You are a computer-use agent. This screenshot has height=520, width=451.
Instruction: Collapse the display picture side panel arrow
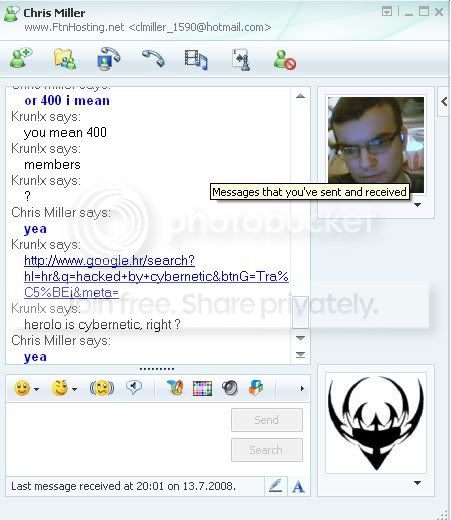click(x=444, y=101)
